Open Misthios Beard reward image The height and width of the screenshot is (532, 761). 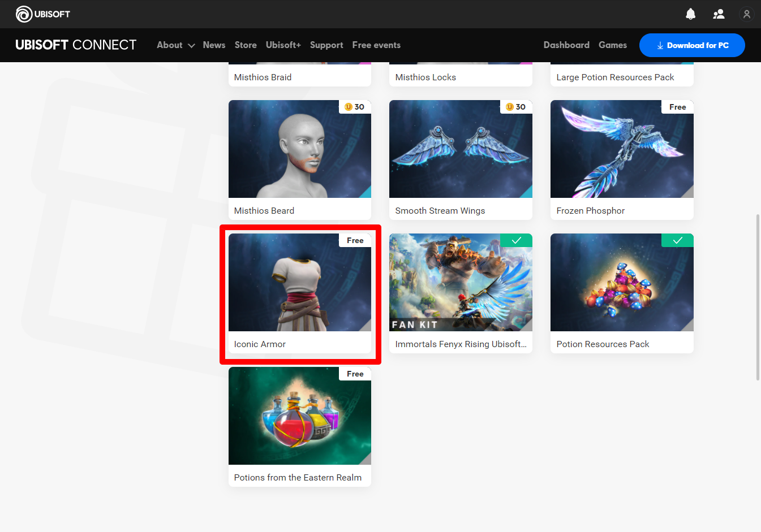300,149
